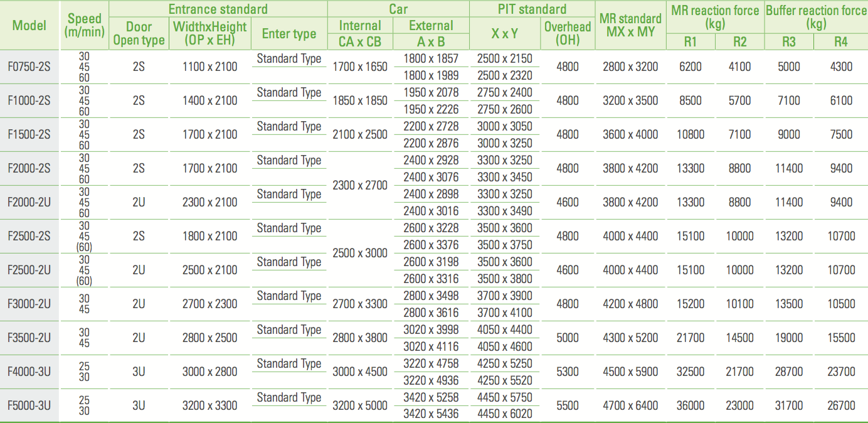Screen dimensions: 868x423
Task: Select the F3500-2U model row label
Action: point(29,338)
